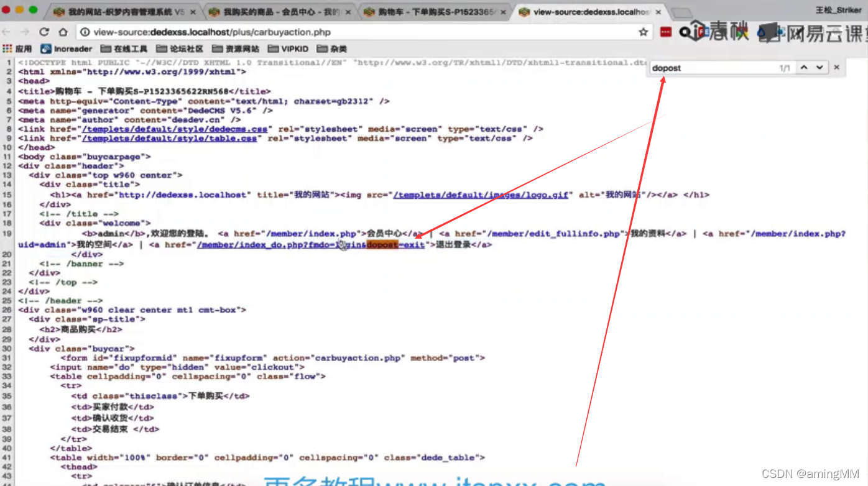Find next match with down arrow
Screen dimensions: 868x486
(820, 67)
